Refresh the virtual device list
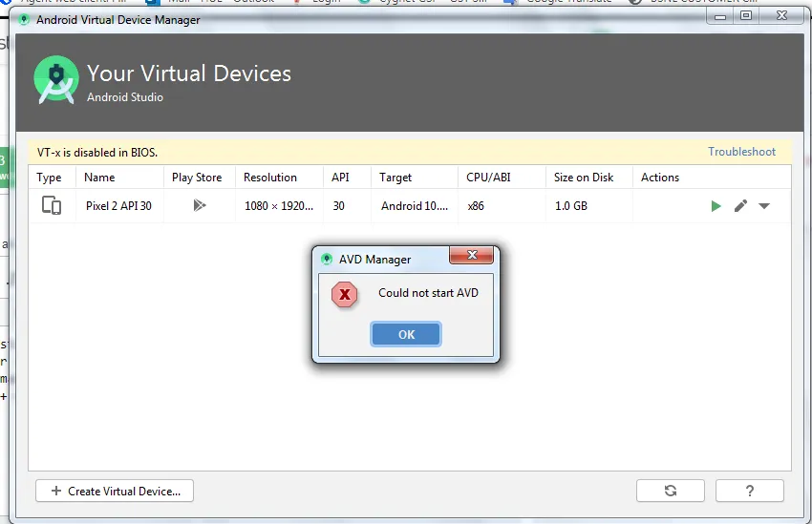 [x=670, y=491]
